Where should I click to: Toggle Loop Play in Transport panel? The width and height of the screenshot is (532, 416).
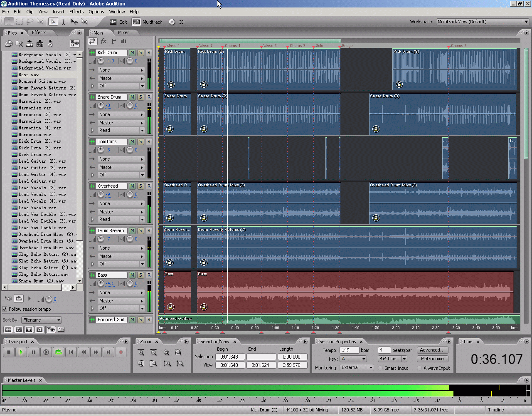(59, 352)
